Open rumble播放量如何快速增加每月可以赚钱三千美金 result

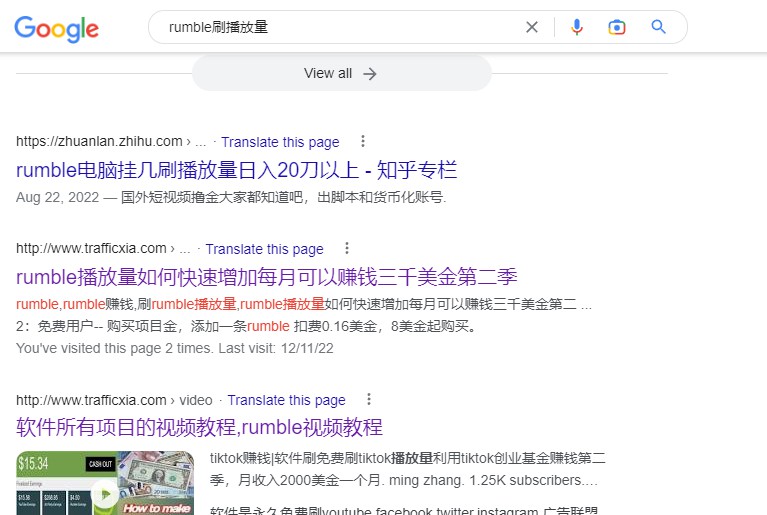pyautogui.click(x=267, y=277)
